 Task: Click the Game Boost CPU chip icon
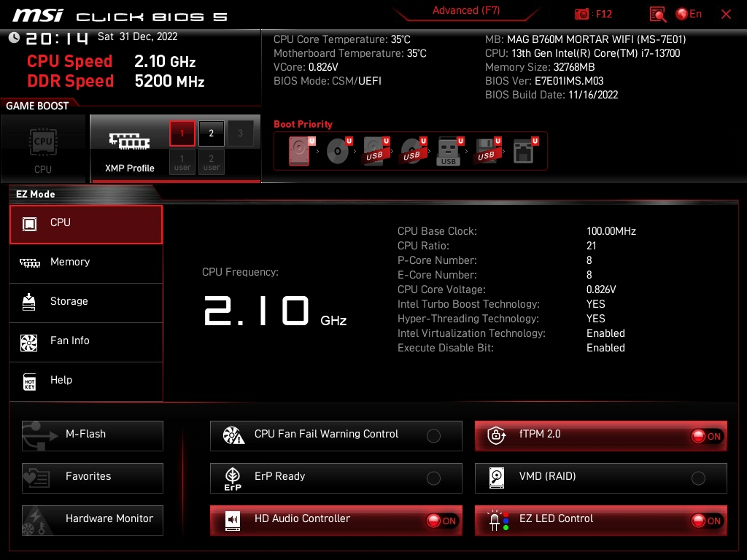pyautogui.click(x=43, y=142)
